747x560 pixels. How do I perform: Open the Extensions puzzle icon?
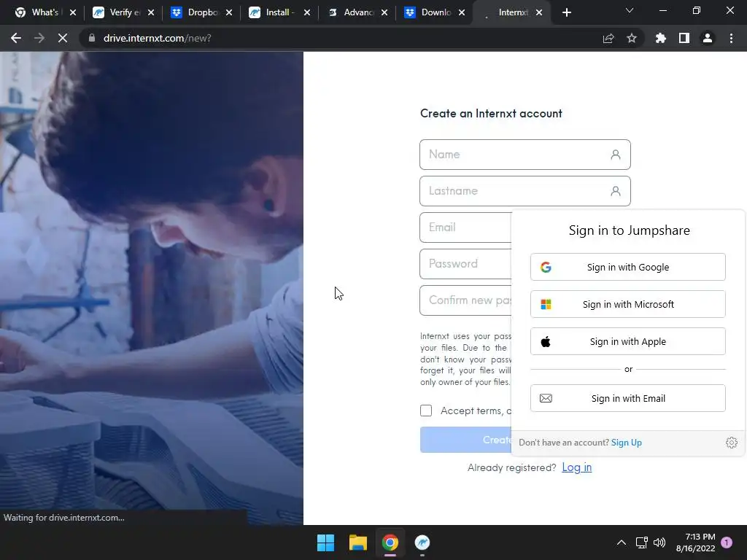(661, 38)
